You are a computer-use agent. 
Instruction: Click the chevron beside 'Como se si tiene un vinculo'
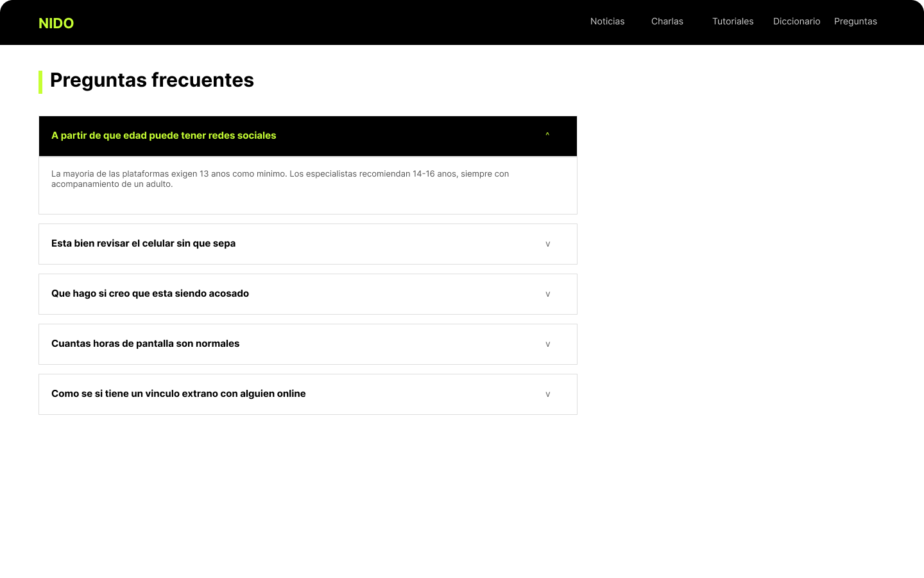click(x=547, y=394)
